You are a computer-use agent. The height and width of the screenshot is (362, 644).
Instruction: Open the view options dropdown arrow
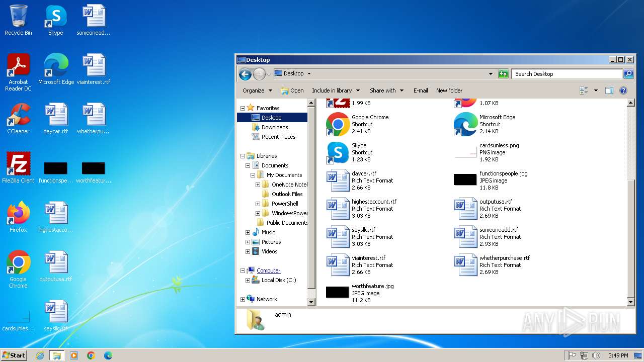(596, 90)
